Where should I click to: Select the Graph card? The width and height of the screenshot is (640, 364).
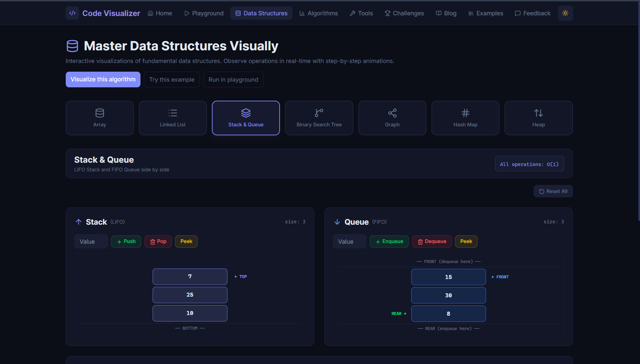coord(392,118)
